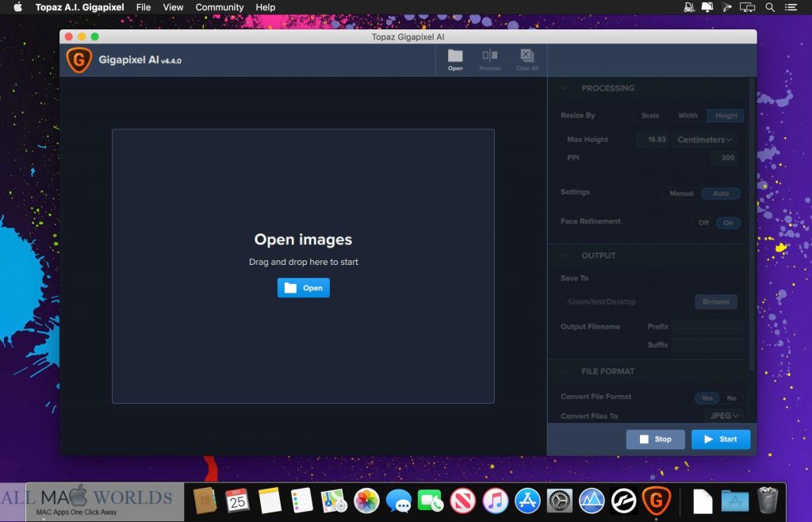Image resolution: width=812 pixels, height=522 pixels.
Task: Open the Applications folder in Dock
Action: pyautogui.click(x=735, y=501)
